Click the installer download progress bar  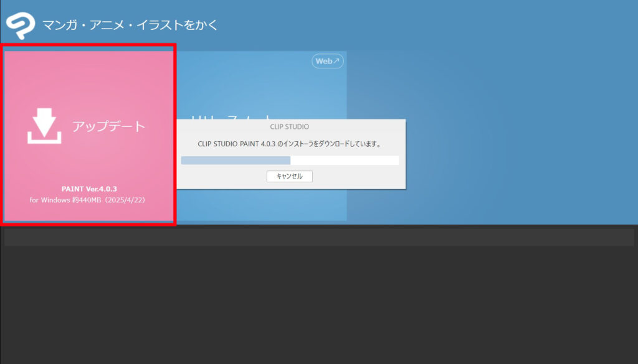coord(290,161)
